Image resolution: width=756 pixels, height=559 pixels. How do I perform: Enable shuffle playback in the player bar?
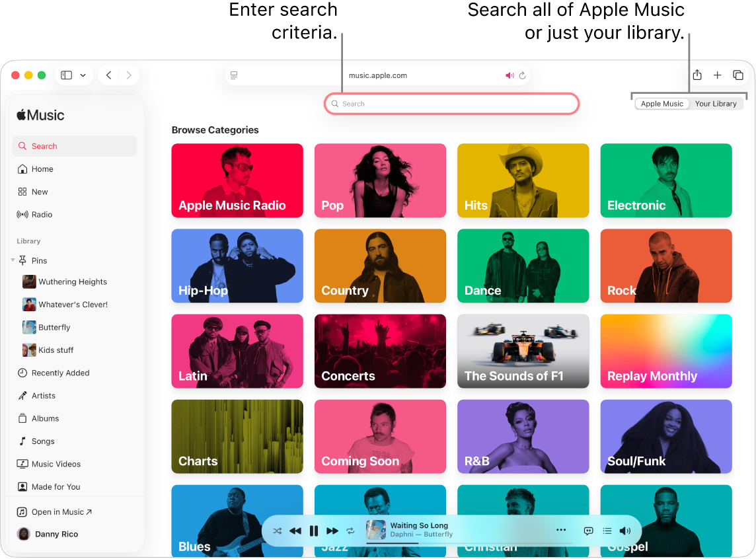pyautogui.click(x=278, y=531)
